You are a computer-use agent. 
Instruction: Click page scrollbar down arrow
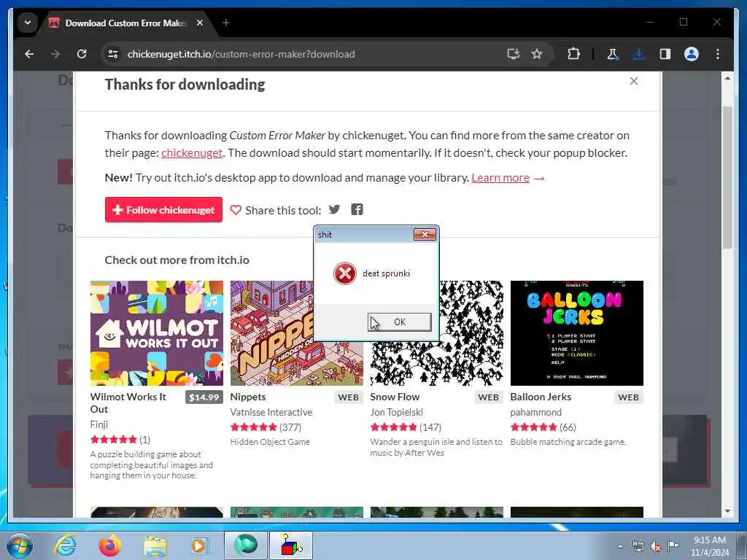tap(727, 511)
